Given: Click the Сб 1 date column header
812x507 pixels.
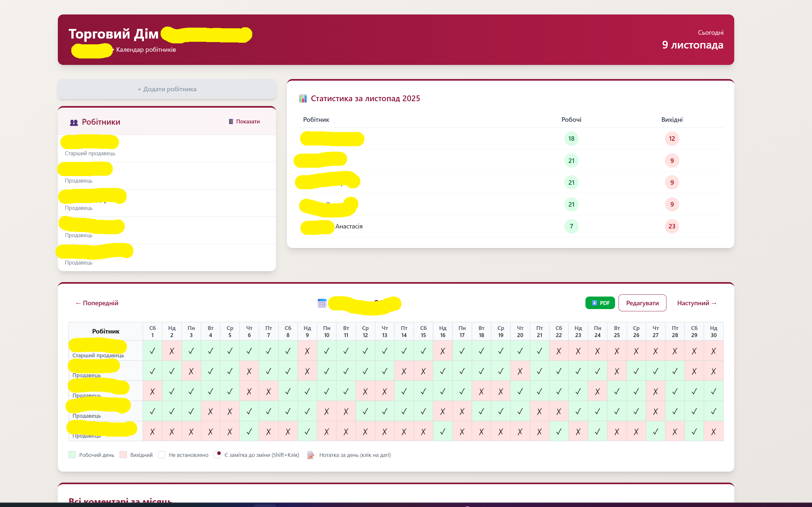Looking at the screenshot, I should [153, 332].
